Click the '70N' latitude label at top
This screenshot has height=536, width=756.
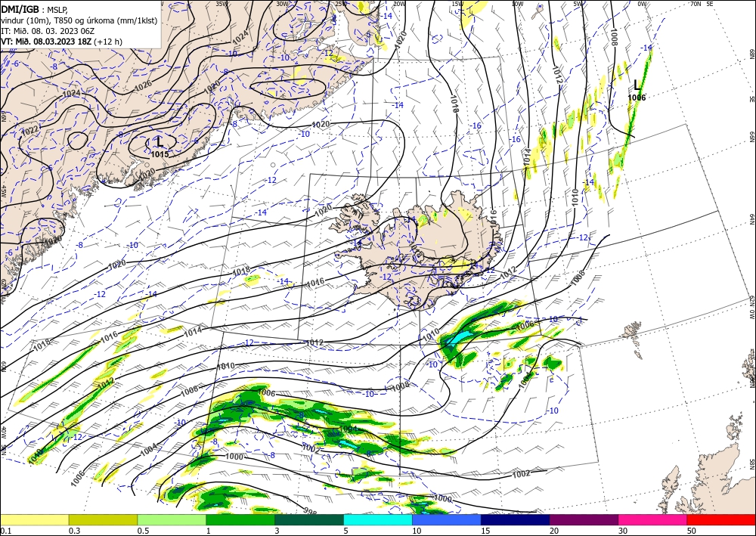pos(696,4)
